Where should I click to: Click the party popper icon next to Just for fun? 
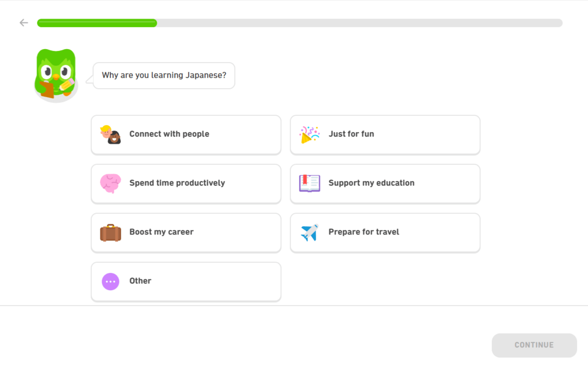click(309, 135)
